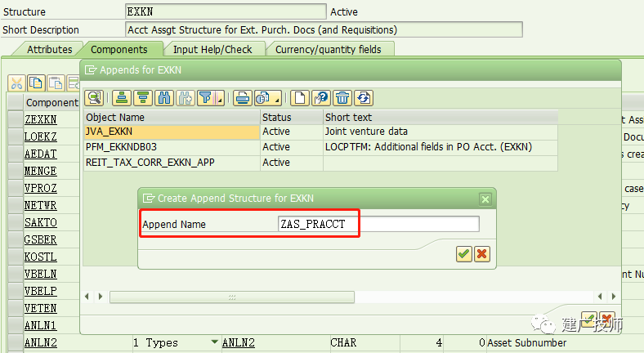Viewport: 644px width, 353px height.
Task: Click the Refresh icon in Appends toolbar
Action: pyautogui.click(x=364, y=98)
